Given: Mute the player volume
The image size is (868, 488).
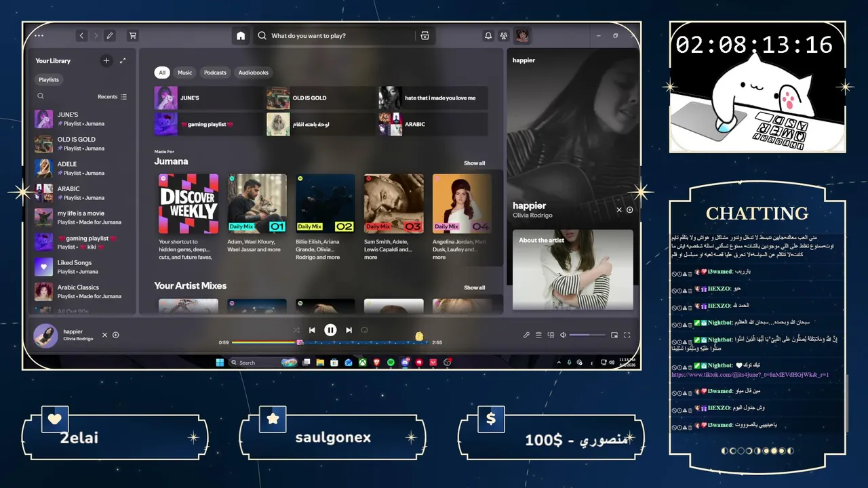Looking at the screenshot, I should pyautogui.click(x=563, y=335).
